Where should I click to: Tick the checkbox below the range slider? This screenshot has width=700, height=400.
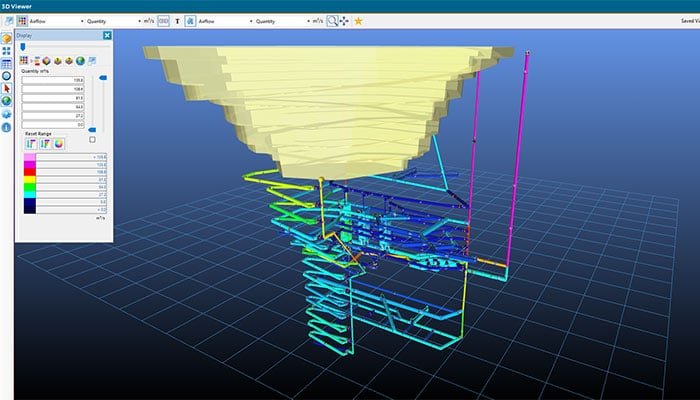point(93,139)
